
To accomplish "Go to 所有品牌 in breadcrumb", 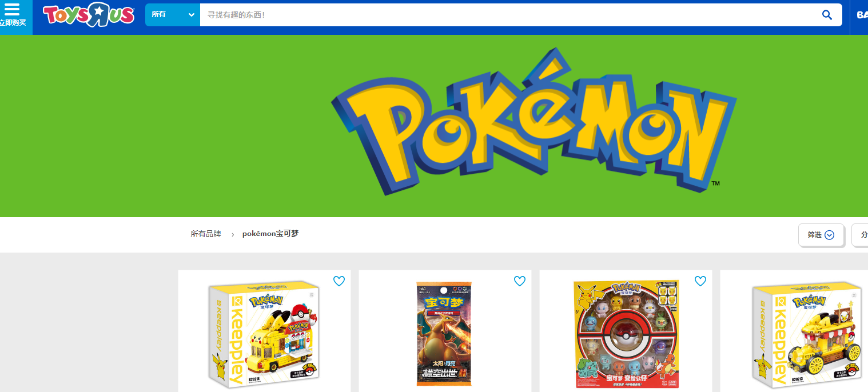I will pyautogui.click(x=206, y=234).
